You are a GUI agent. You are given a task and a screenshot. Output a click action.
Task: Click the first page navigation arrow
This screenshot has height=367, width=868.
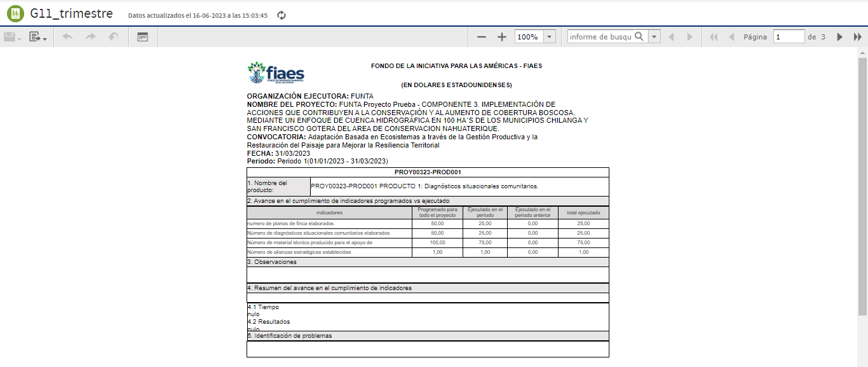point(714,38)
